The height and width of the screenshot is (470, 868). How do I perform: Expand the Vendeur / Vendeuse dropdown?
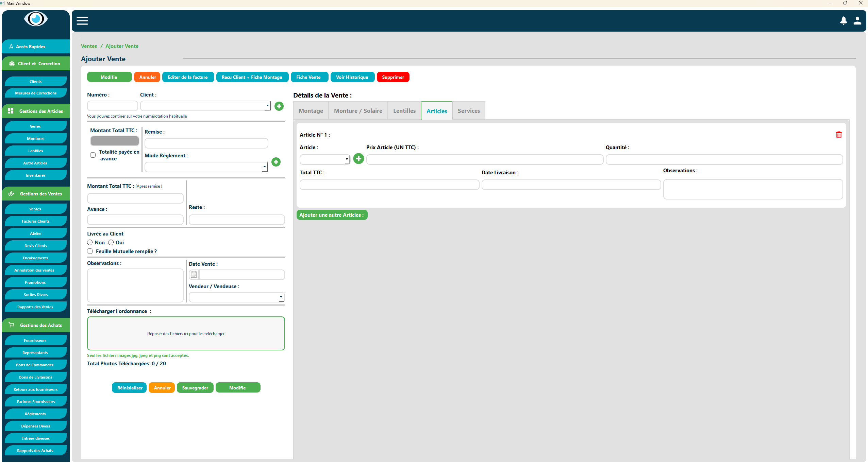pos(281,297)
